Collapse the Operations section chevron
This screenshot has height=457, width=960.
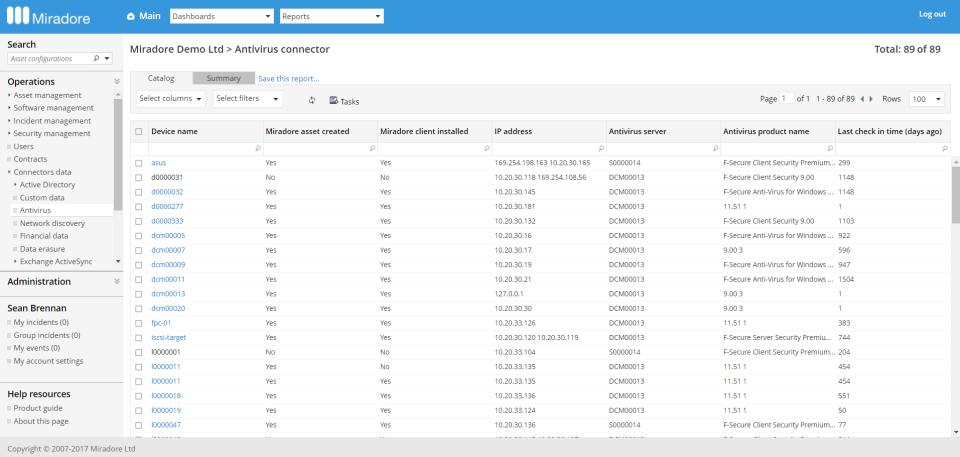116,81
